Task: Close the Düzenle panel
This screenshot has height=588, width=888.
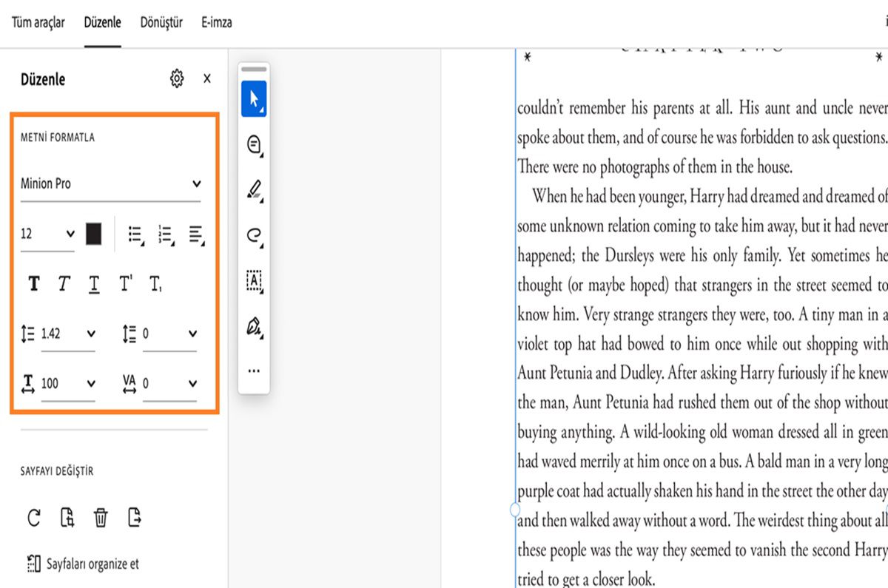Action: click(207, 78)
